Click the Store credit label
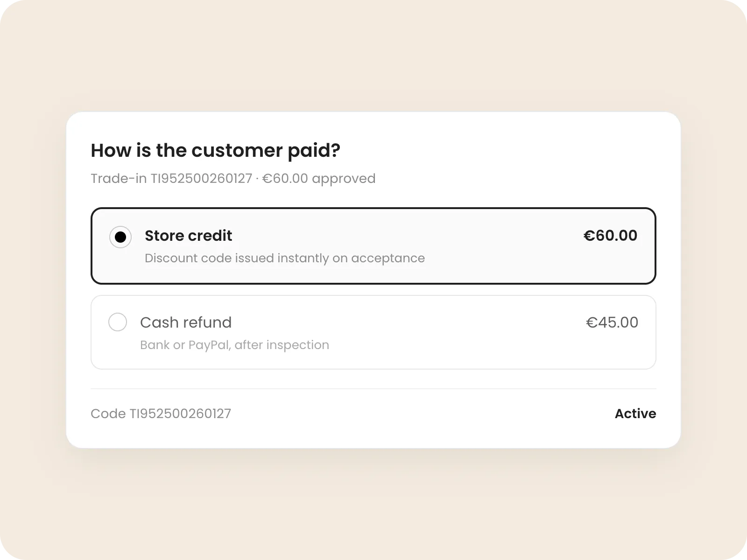This screenshot has width=747, height=560. pyautogui.click(x=188, y=236)
